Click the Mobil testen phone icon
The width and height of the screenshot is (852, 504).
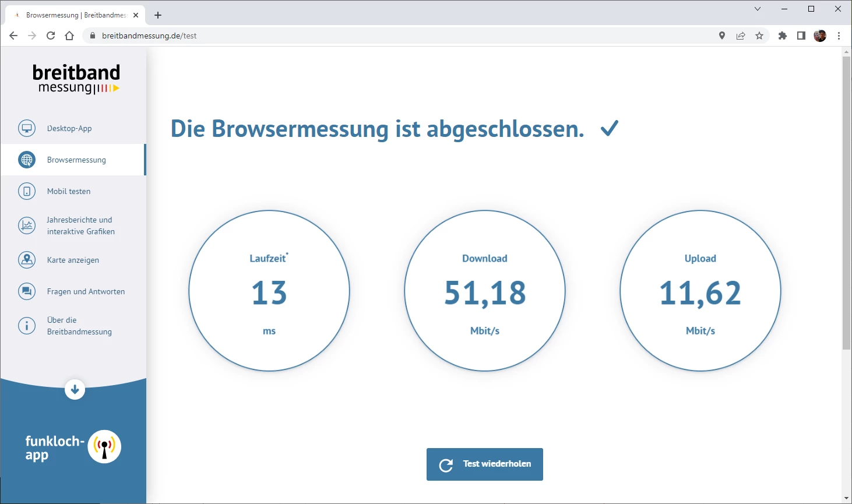click(27, 191)
